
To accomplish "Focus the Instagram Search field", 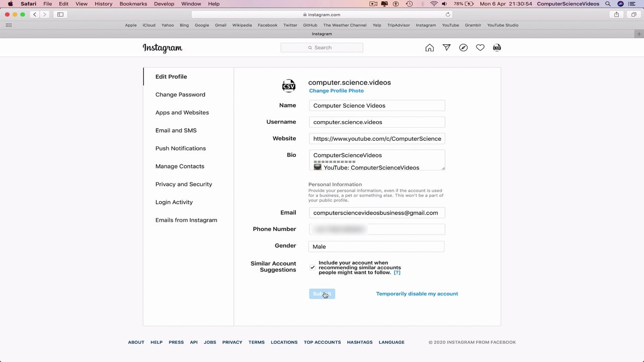I will pos(322,48).
